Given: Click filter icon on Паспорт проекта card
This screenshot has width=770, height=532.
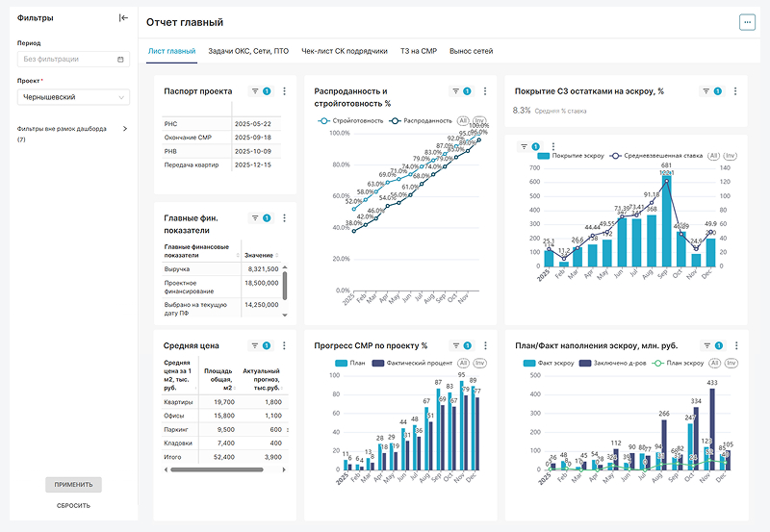Looking at the screenshot, I should pos(255,91).
